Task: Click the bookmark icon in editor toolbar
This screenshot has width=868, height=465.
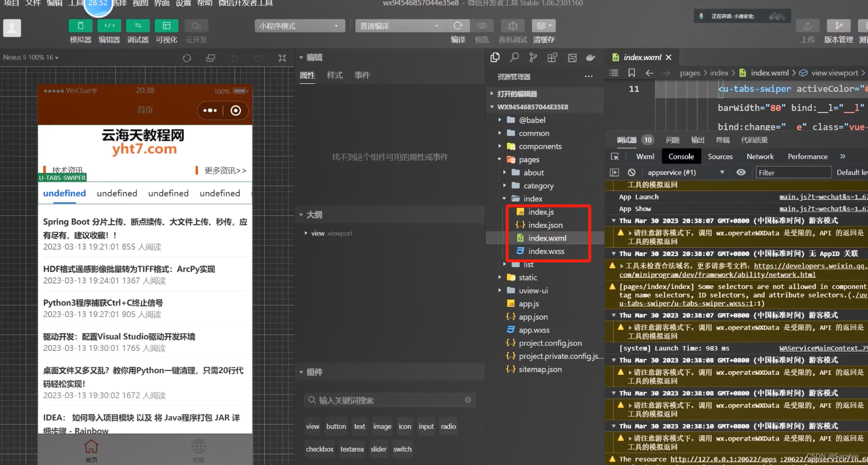Action: tap(632, 73)
